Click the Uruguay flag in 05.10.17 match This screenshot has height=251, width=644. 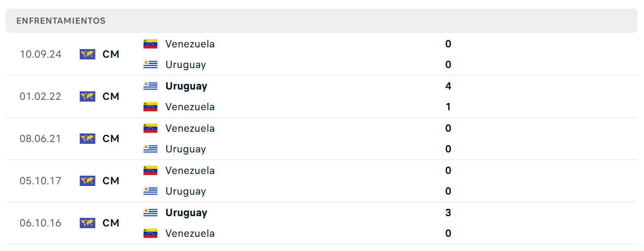(150, 191)
